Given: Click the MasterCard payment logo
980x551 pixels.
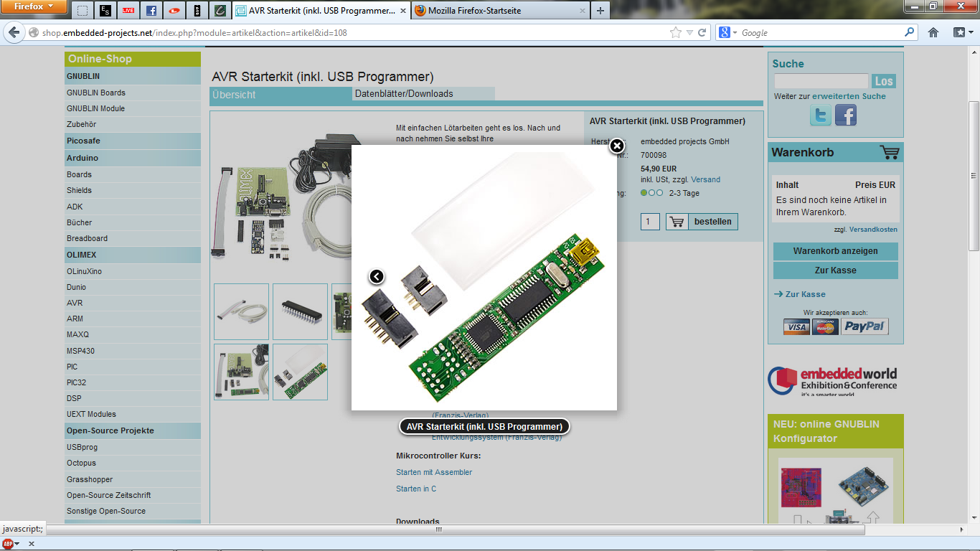Looking at the screenshot, I should pyautogui.click(x=826, y=327).
